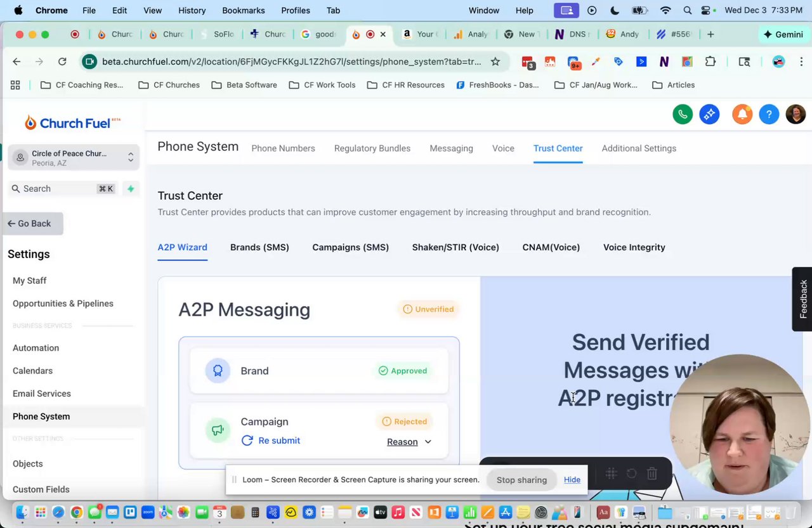812x528 pixels.
Task: Open the Articles bookmark folder
Action: pos(674,85)
